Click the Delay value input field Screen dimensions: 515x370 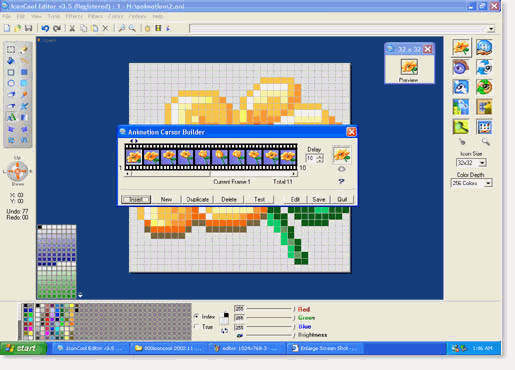[311, 158]
